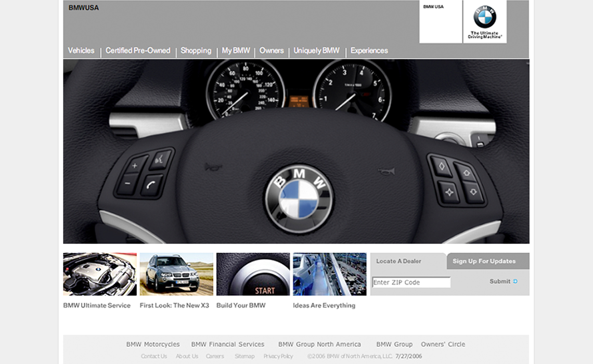Screen dimensions: 593x364
Task: Open BMW Group North America footer link
Action: [x=319, y=344]
